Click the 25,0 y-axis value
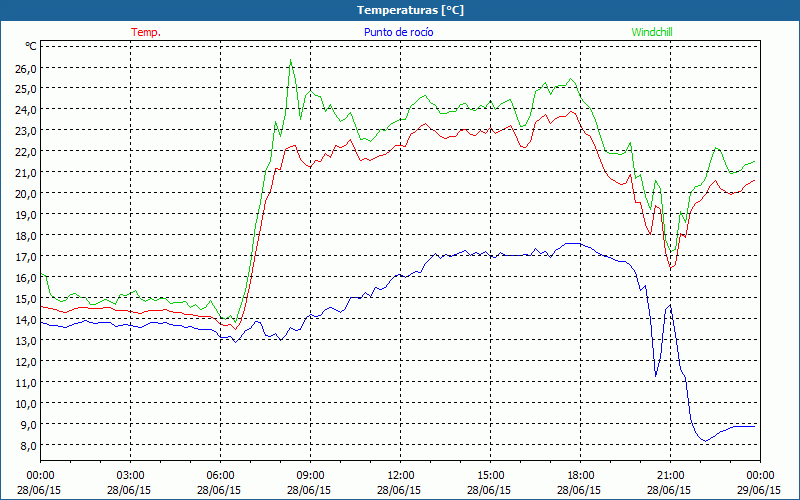800x500 pixels. point(26,89)
